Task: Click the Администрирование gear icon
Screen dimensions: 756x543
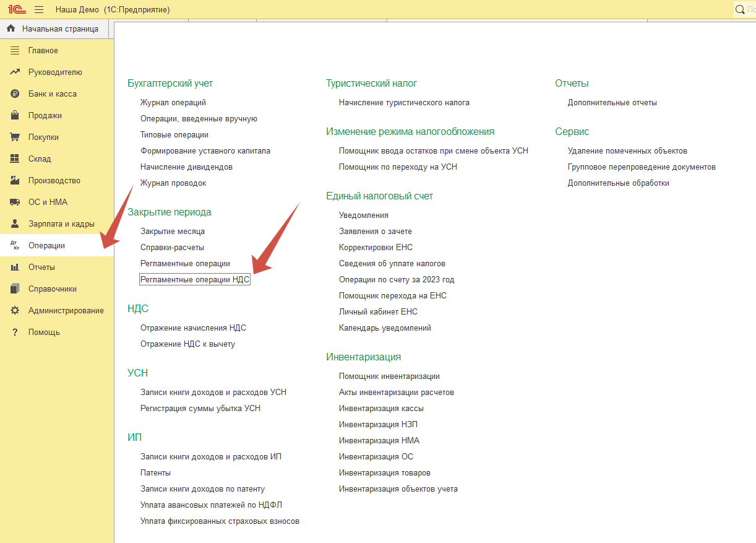Action: click(15, 311)
